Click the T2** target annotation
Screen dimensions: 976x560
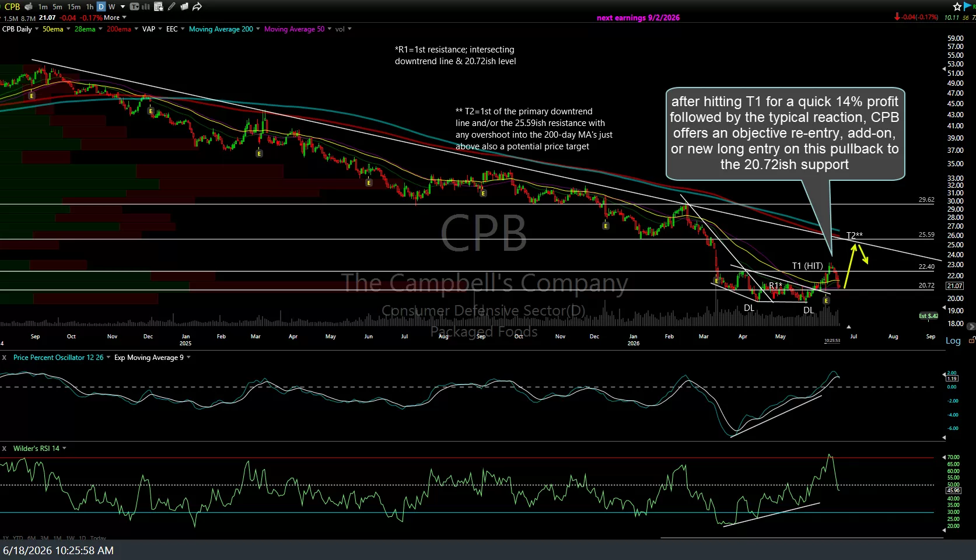pos(854,236)
